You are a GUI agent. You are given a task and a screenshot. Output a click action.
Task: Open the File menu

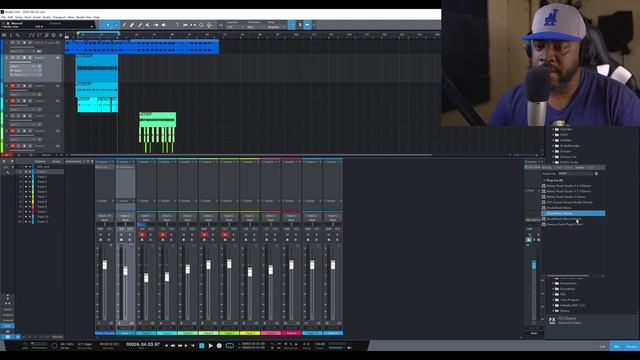pyautogui.click(x=3, y=18)
